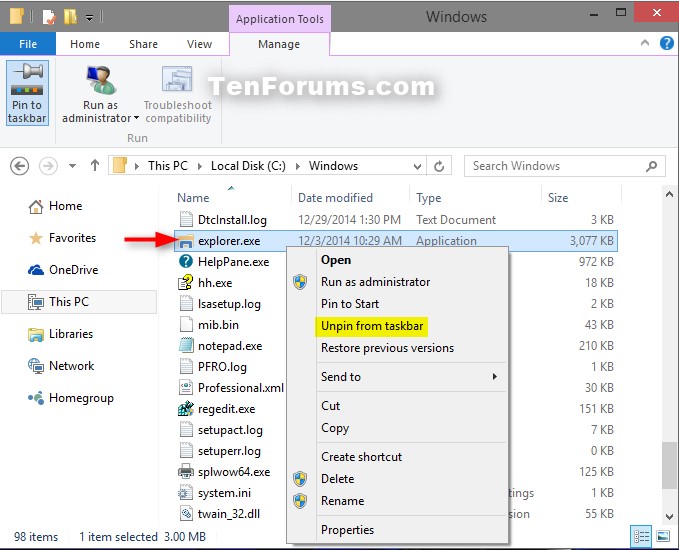Viewport: 679px width, 550px height.
Task: Click the Pin to taskbar ribbon button
Action: (27, 93)
